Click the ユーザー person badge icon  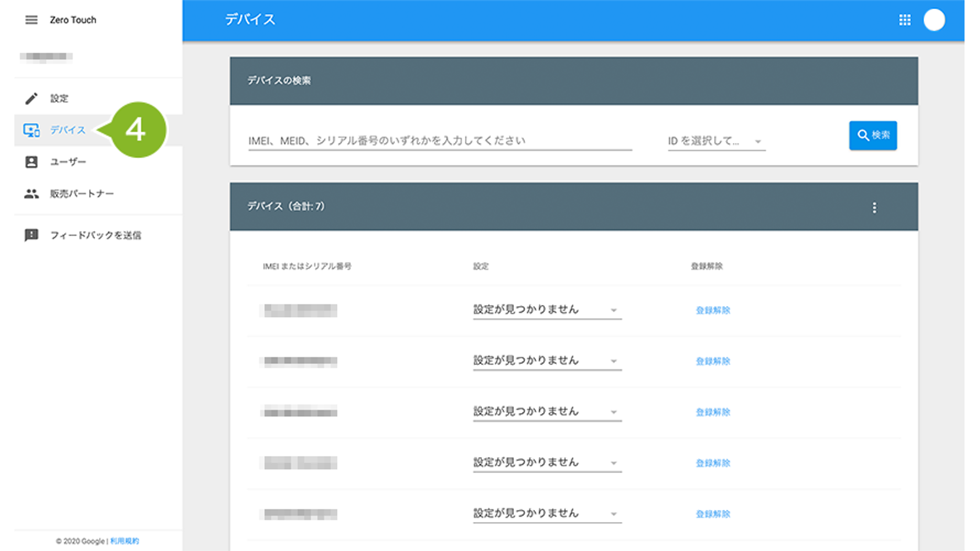tap(31, 162)
